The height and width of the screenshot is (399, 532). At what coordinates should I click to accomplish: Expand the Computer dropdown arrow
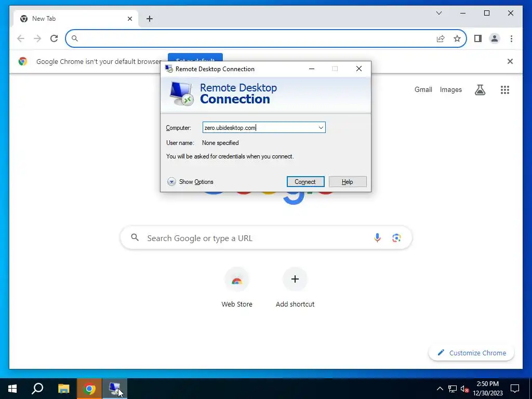321,128
